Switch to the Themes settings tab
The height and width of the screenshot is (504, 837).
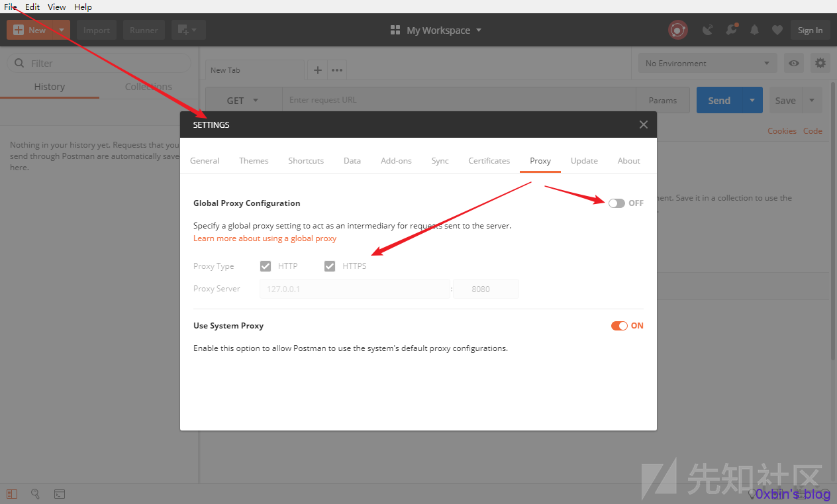coord(254,161)
